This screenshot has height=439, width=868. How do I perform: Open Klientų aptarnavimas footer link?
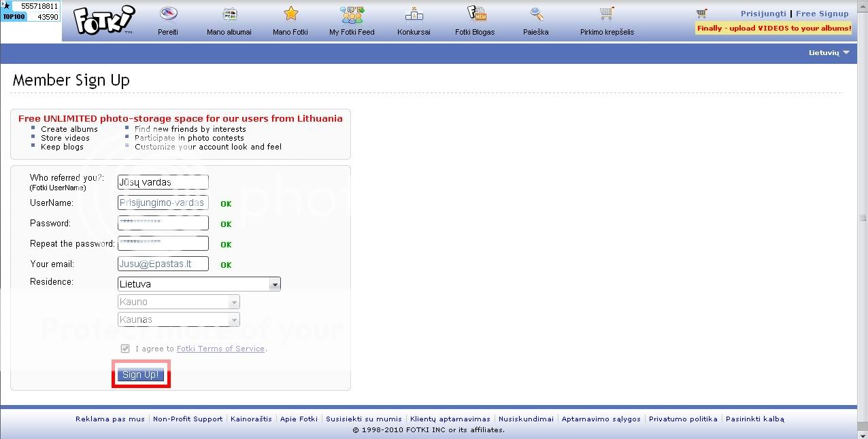[x=450, y=419]
